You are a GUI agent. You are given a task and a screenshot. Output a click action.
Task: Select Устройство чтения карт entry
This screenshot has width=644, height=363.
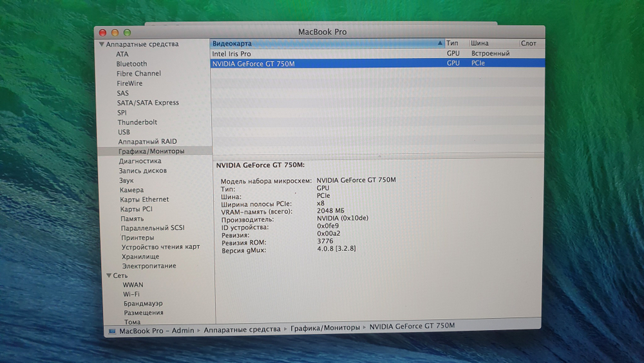160,247
